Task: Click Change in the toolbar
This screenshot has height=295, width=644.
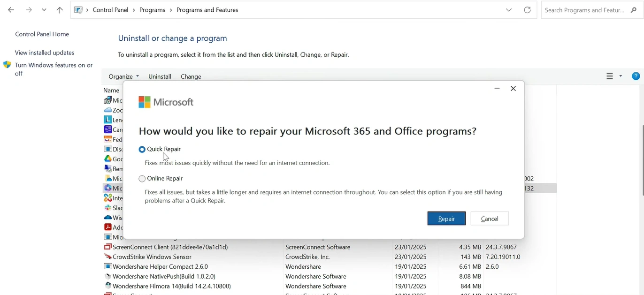Action: pos(191,76)
